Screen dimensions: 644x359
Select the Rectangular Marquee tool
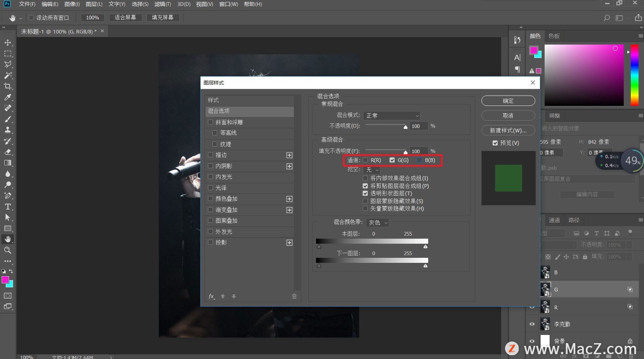coord(8,54)
